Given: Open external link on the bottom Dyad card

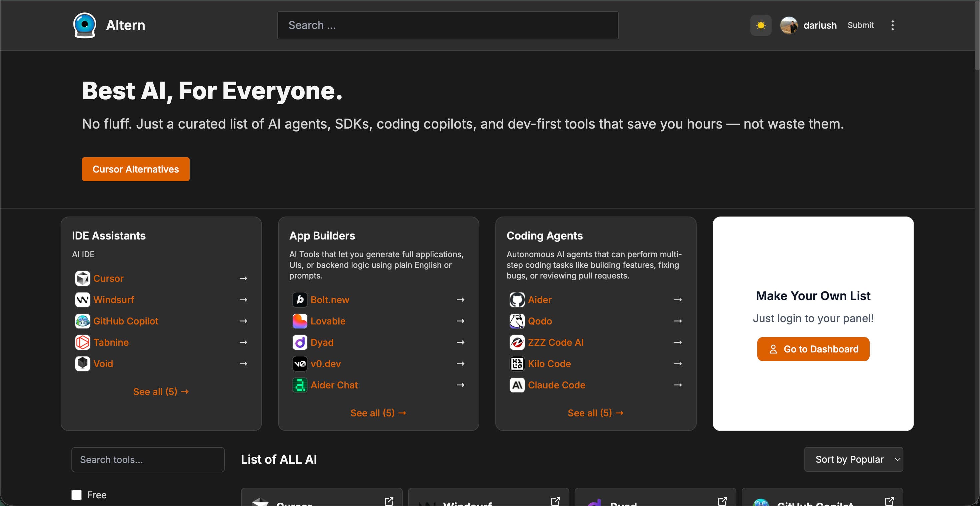Looking at the screenshot, I should pos(722,501).
